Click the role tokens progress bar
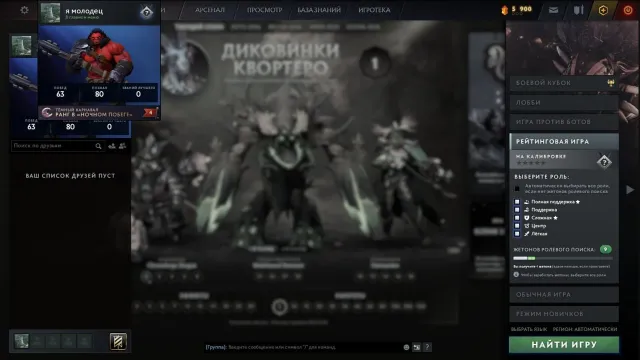This screenshot has width=640, height=360. coord(563,258)
